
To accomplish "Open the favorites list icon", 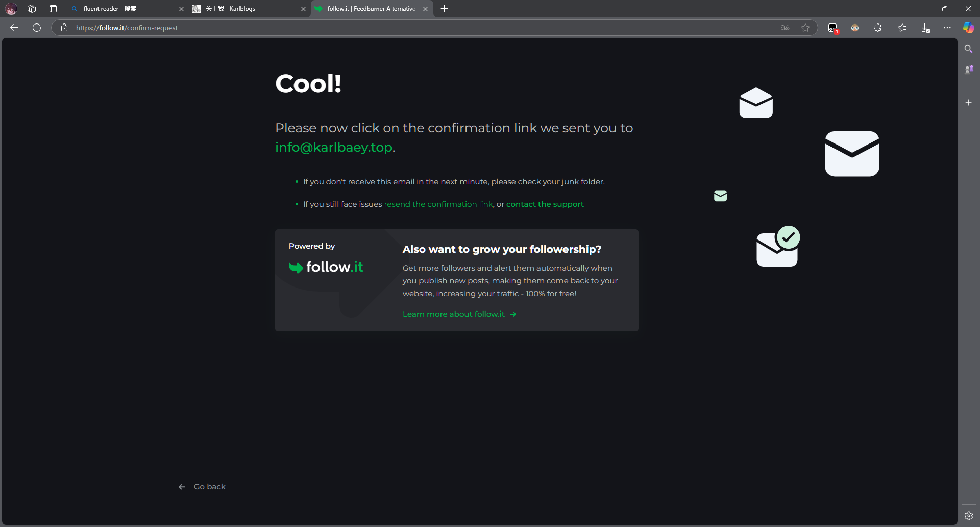I will coord(902,28).
